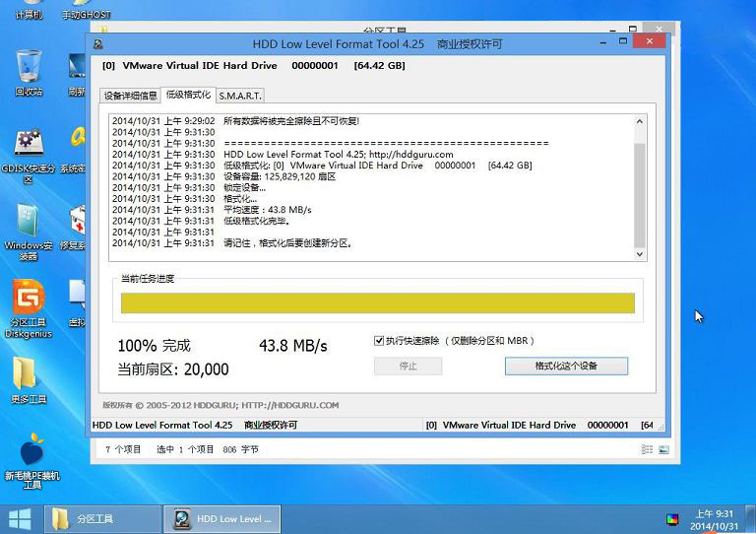The image size is (756, 534).
Task: Select the 低级格式化 tab
Action: 188,95
